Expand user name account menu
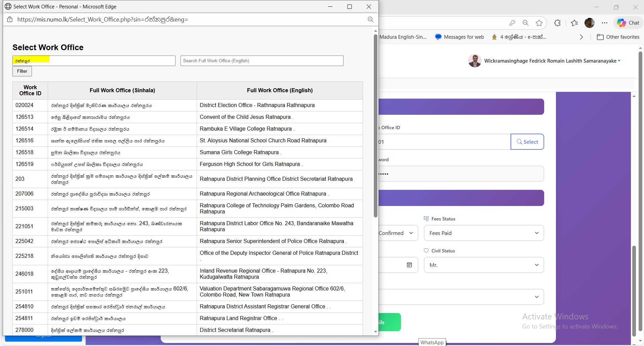This screenshot has height=346, width=644. pyautogui.click(x=551, y=61)
